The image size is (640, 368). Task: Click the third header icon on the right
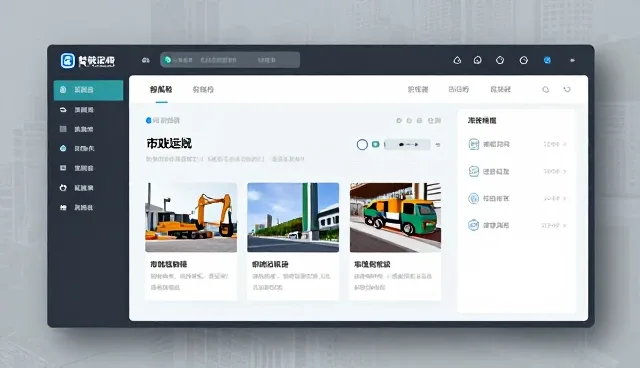point(500,60)
